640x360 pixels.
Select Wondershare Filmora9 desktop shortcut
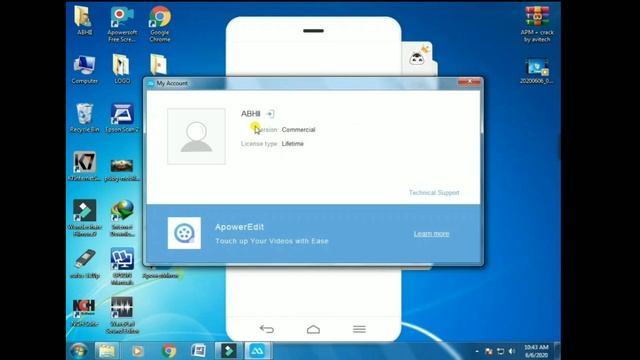click(x=84, y=218)
